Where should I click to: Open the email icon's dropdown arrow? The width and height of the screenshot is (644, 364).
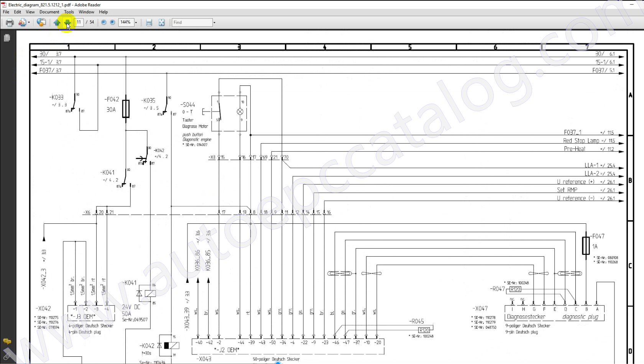tap(28, 22)
